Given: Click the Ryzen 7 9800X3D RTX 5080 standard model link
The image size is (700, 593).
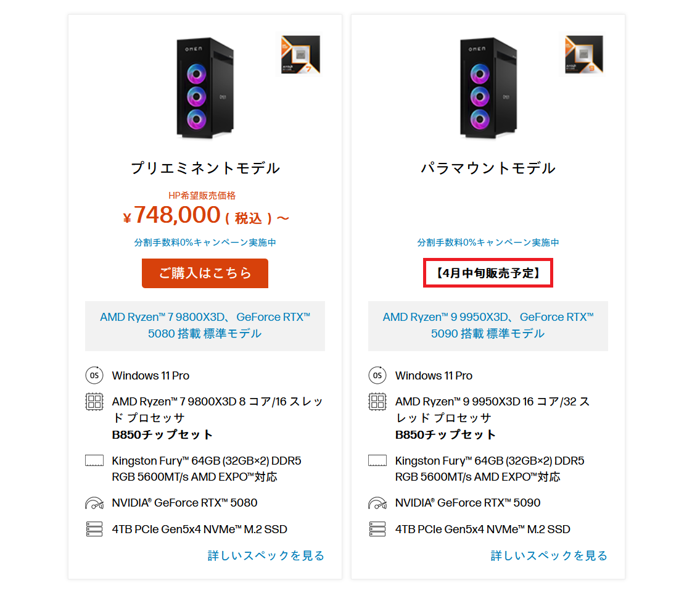Looking at the screenshot, I should [205, 326].
